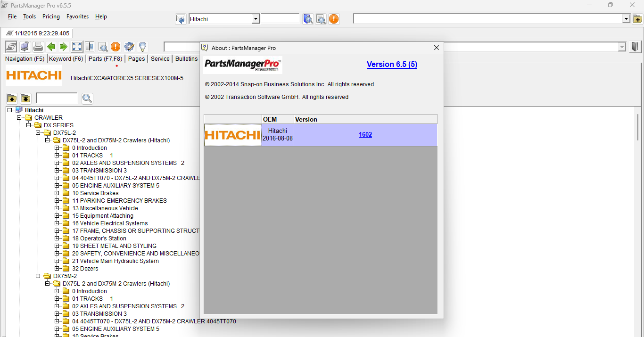Viewport: 644px width, 337px height.
Task: Collapse the DX SERIES tree node
Action: coord(29,125)
